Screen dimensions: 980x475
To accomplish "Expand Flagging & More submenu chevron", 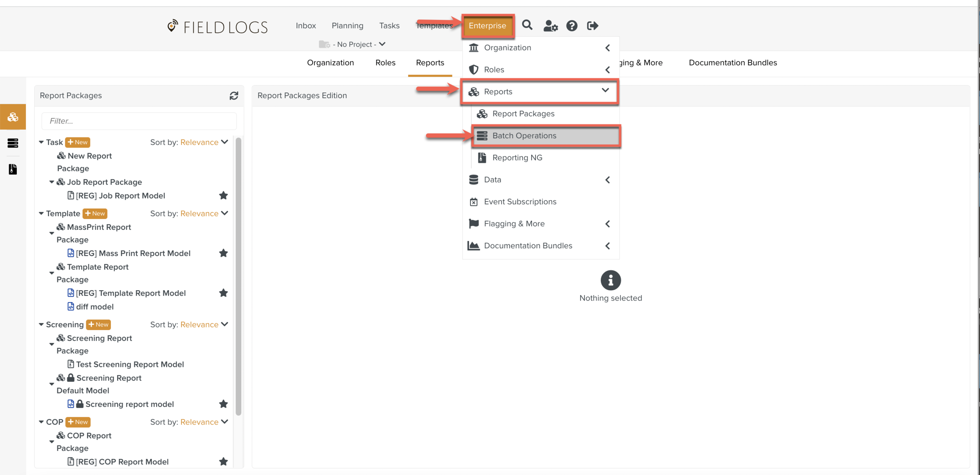I will click(x=608, y=224).
